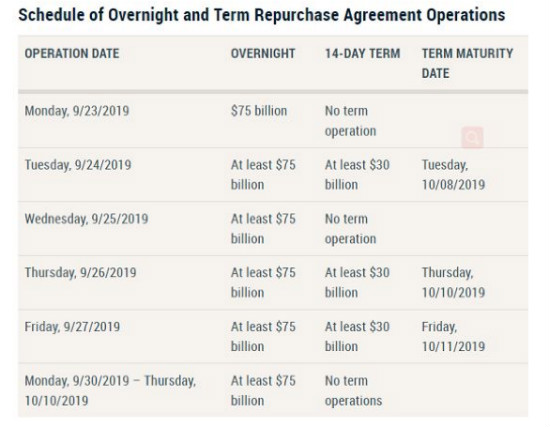Select the TERM MATURITY DATE column header
This screenshot has height=427, width=550.
(x=467, y=63)
